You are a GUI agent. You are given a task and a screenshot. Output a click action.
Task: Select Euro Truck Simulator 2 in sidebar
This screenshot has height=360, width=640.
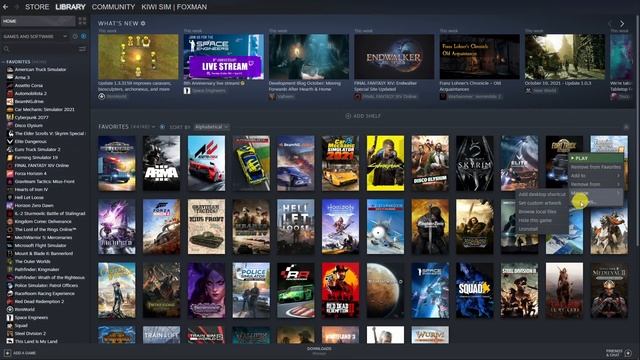pyautogui.click(x=38, y=149)
